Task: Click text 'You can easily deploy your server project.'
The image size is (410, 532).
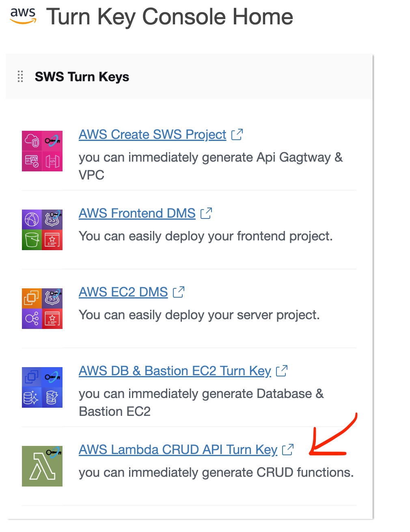Action: click(x=199, y=315)
